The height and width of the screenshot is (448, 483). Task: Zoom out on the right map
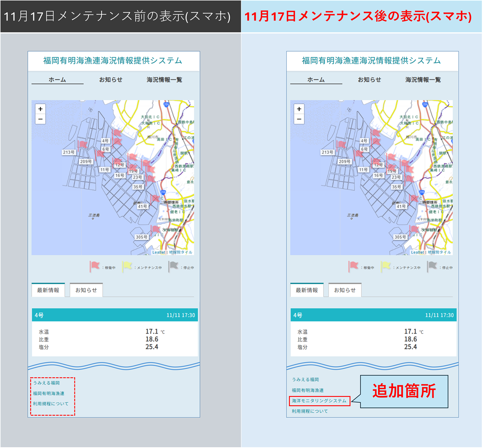tap(299, 119)
